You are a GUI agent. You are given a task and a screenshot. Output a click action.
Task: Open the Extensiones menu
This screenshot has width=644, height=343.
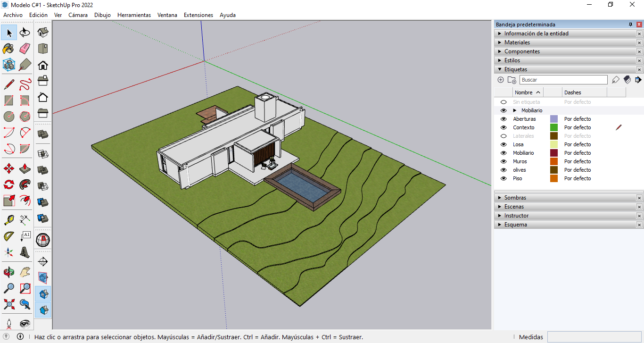tap(198, 15)
